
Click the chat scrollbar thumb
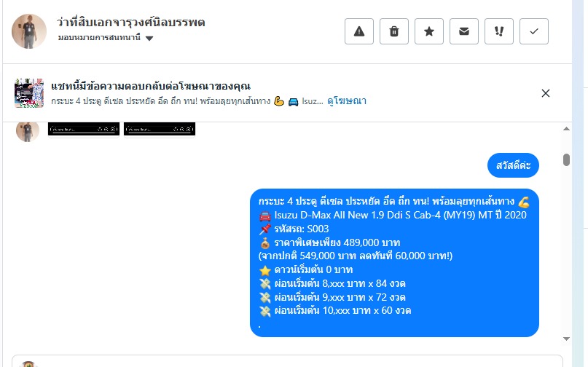(566, 159)
